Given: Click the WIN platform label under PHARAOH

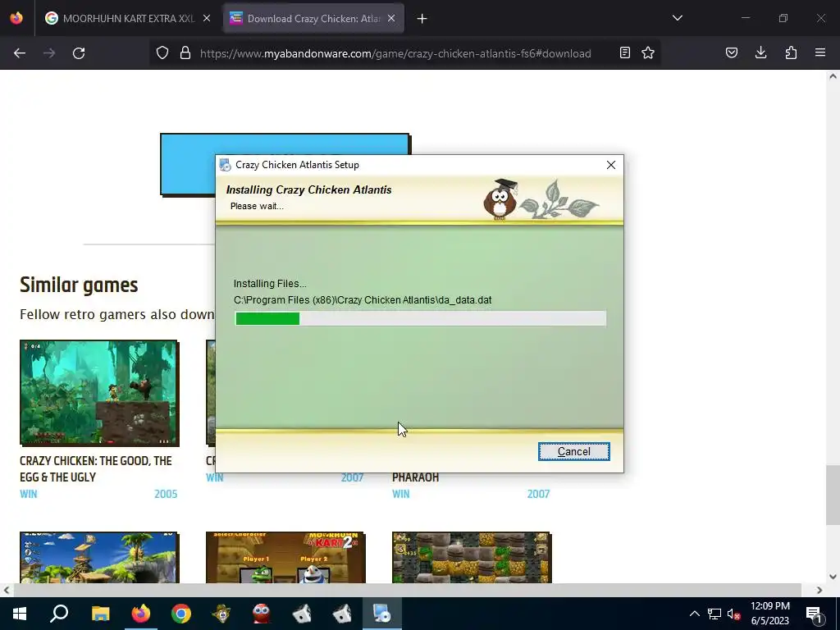Looking at the screenshot, I should tap(400, 494).
